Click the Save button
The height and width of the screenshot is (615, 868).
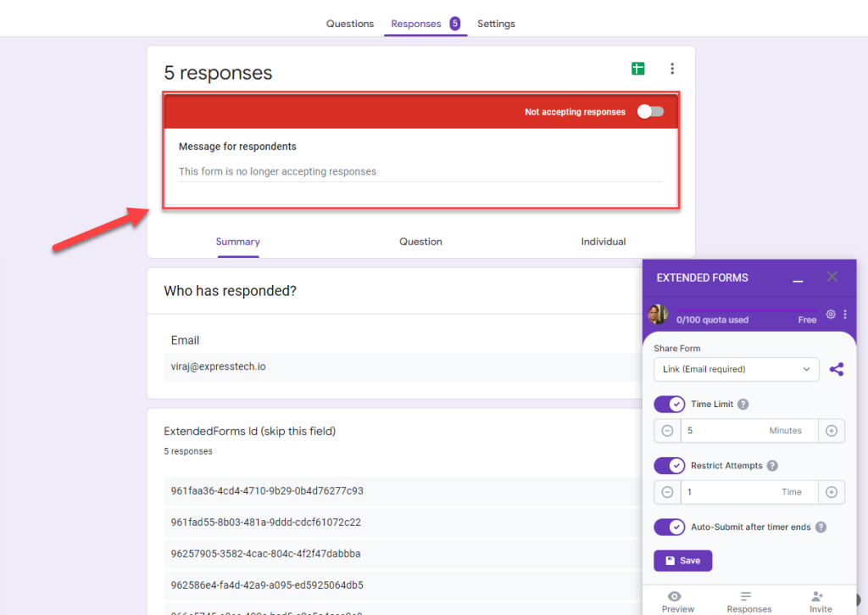[x=682, y=561]
